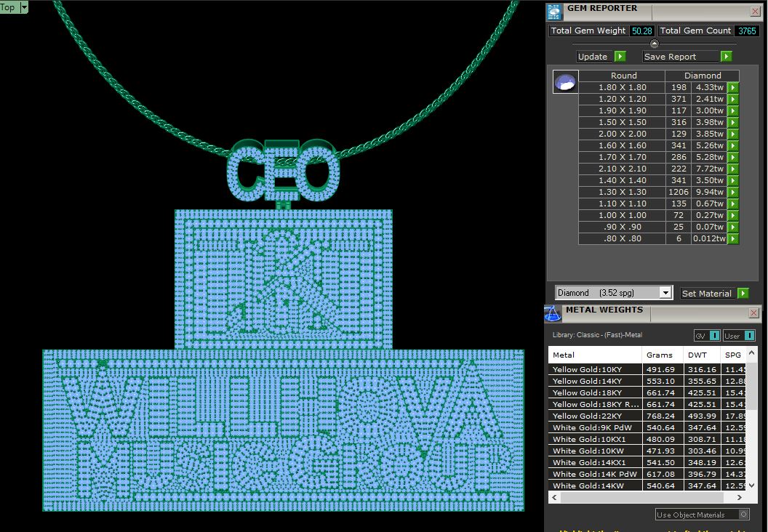Toggle the GV library option

[x=715, y=336]
